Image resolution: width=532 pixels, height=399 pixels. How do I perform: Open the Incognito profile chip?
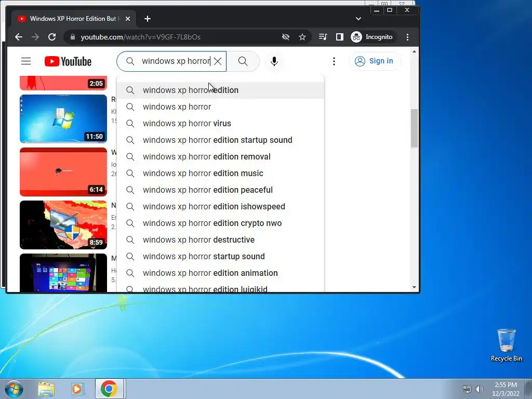373,37
